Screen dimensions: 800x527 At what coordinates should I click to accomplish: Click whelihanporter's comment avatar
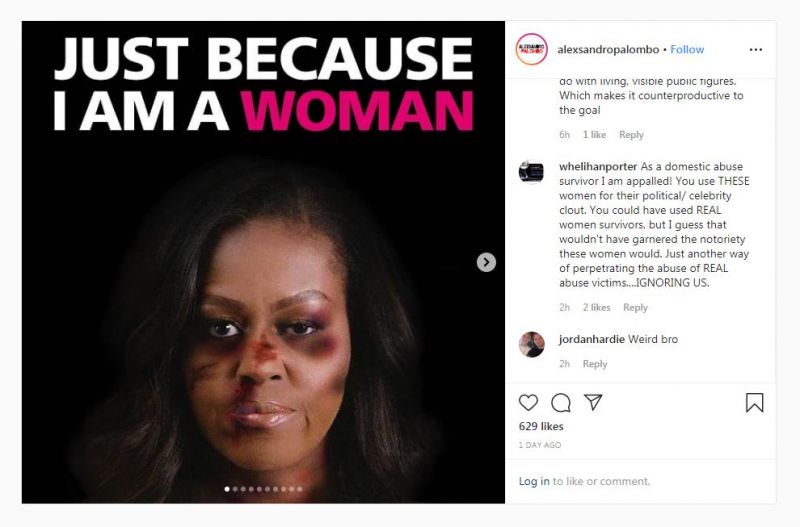[531, 172]
